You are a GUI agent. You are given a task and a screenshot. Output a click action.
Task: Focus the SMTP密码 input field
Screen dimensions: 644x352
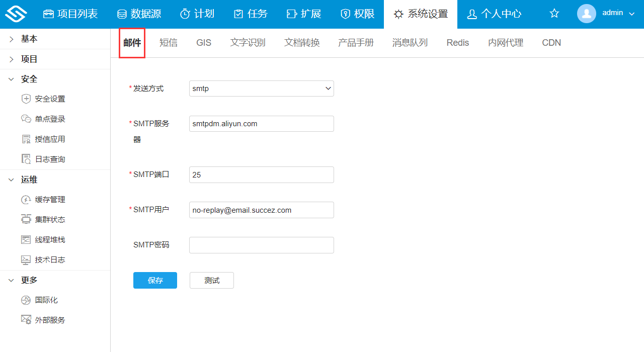(261, 245)
